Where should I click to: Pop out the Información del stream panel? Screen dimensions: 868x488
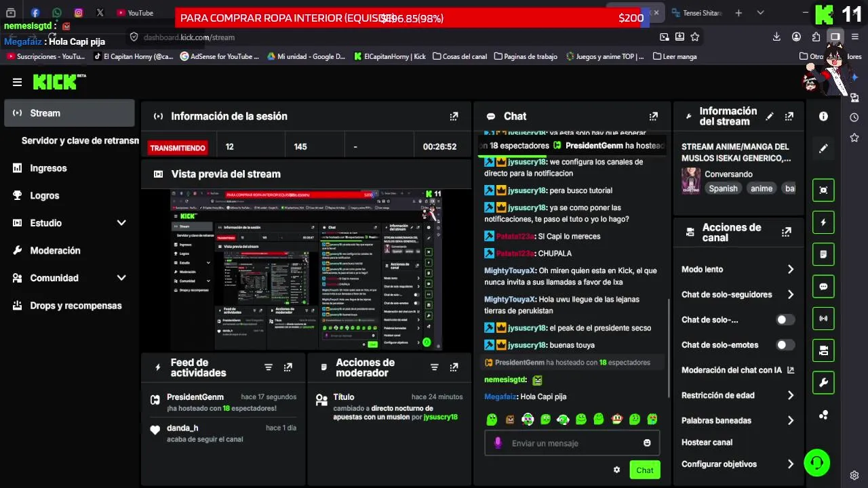(789, 117)
